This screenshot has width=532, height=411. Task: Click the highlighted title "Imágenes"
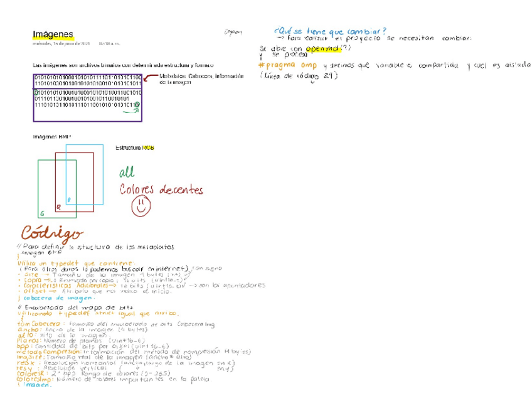(x=53, y=35)
